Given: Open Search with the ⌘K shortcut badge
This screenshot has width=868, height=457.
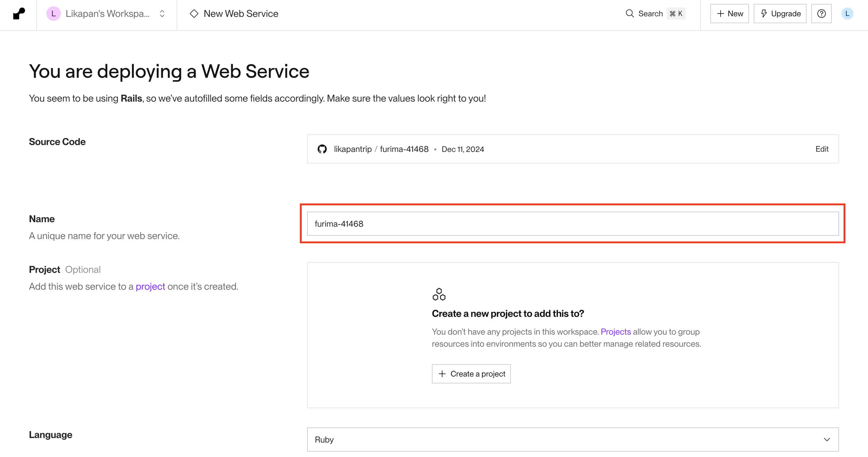Looking at the screenshot, I should (676, 14).
